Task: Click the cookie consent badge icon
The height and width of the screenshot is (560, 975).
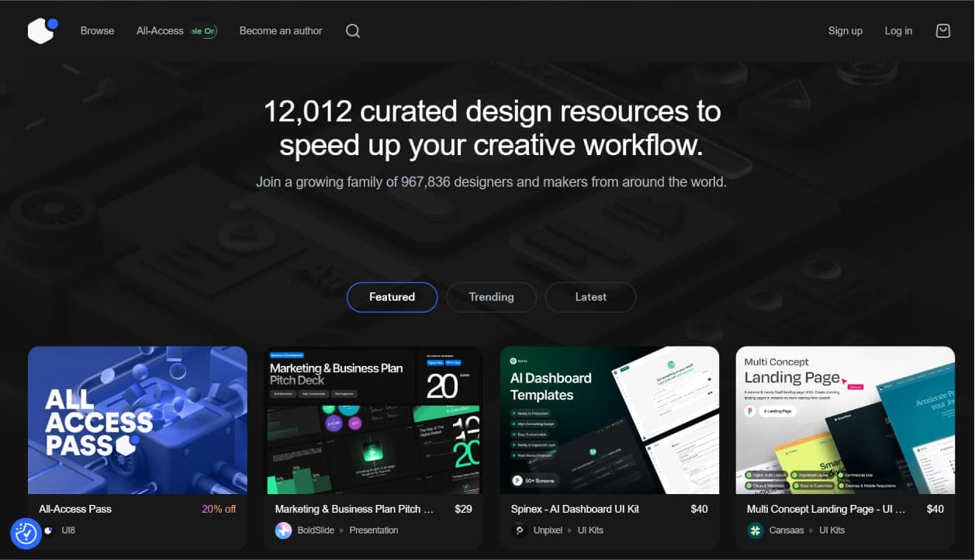Action: [26, 533]
